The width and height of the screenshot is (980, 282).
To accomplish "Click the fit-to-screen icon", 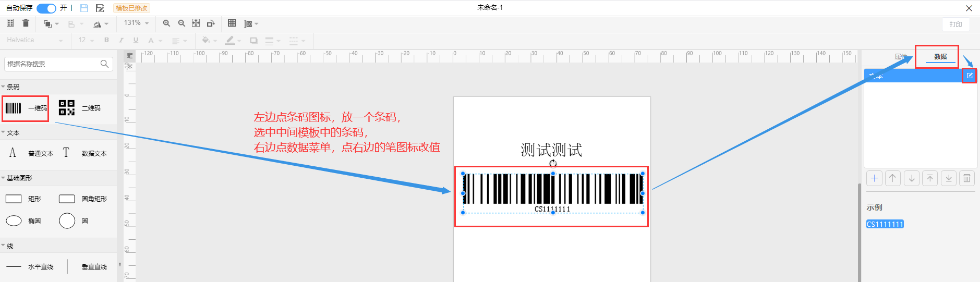I will tap(196, 23).
